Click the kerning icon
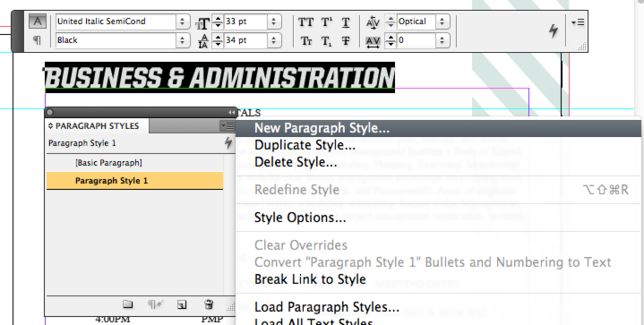 coord(373,22)
